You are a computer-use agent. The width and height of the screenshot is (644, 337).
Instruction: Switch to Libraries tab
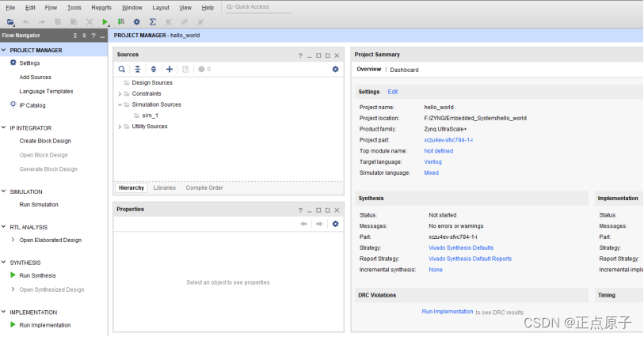click(164, 187)
